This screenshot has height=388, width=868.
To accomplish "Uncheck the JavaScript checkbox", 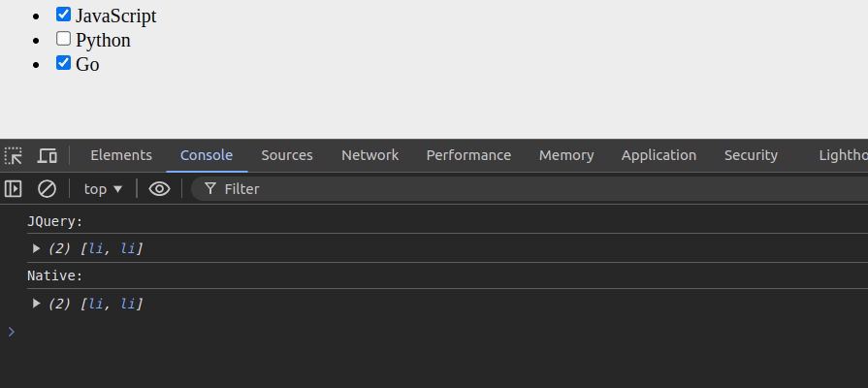I will (64, 15).
